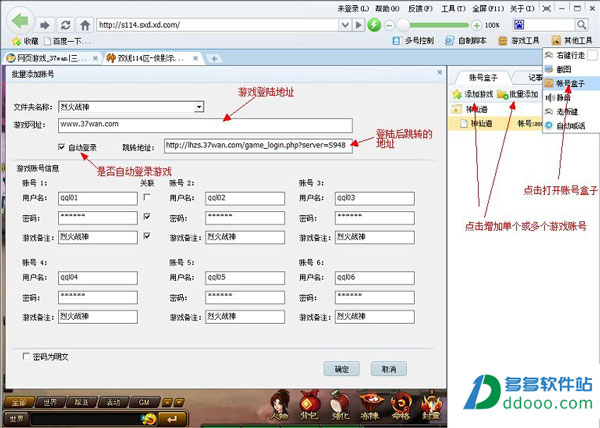Select 帐号盒子 in the tools menu
The image size is (600, 428).
[x=571, y=83]
